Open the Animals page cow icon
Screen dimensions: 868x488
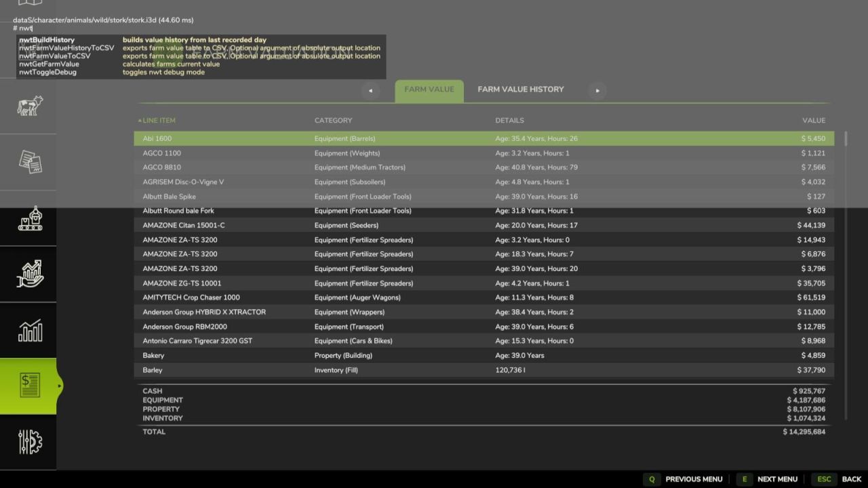[29, 106]
